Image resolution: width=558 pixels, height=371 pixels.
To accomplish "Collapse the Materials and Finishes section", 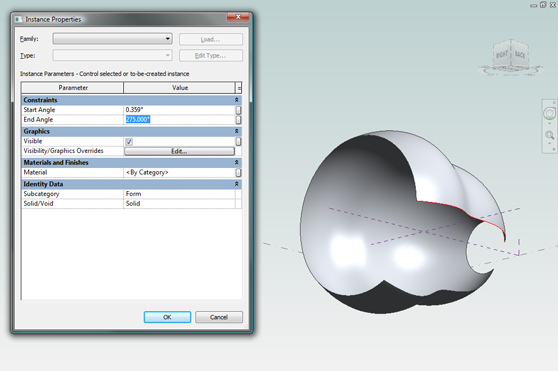I will (236, 162).
